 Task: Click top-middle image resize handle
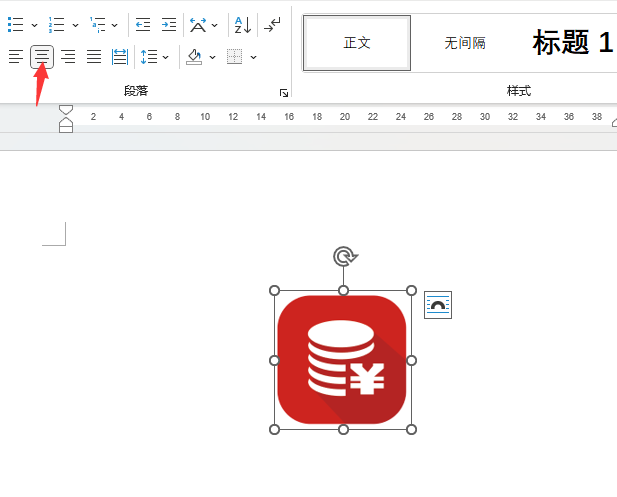click(343, 290)
